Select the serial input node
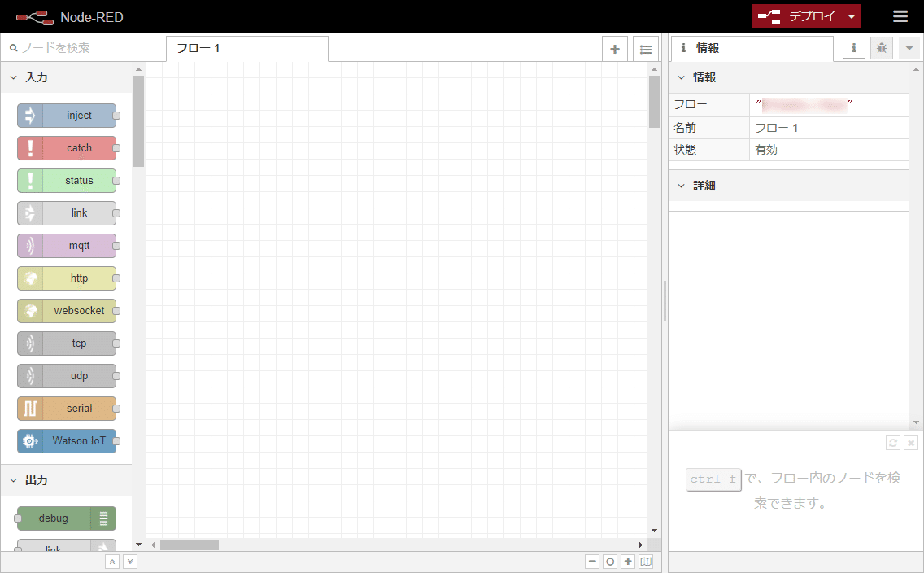 68,408
